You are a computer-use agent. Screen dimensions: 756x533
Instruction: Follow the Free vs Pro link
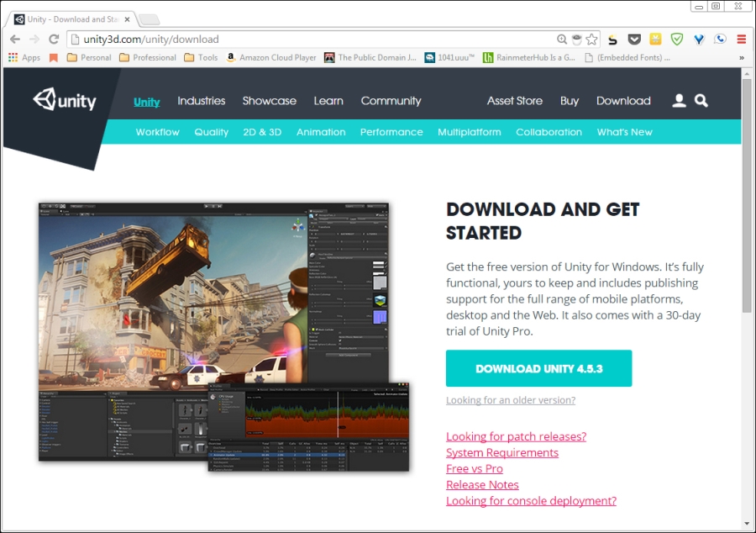coord(474,468)
